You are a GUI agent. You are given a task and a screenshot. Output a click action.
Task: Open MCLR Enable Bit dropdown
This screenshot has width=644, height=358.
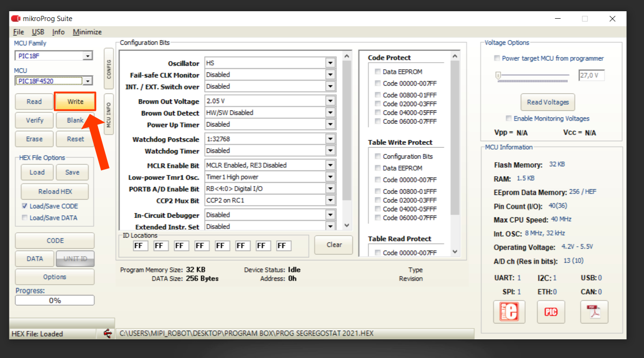point(331,165)
